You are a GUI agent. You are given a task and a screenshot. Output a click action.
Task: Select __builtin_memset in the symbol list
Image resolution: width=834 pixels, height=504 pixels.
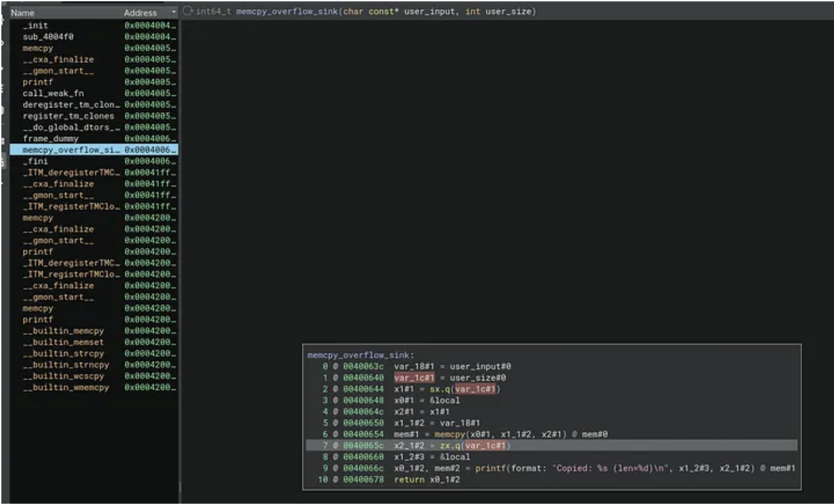63,342
